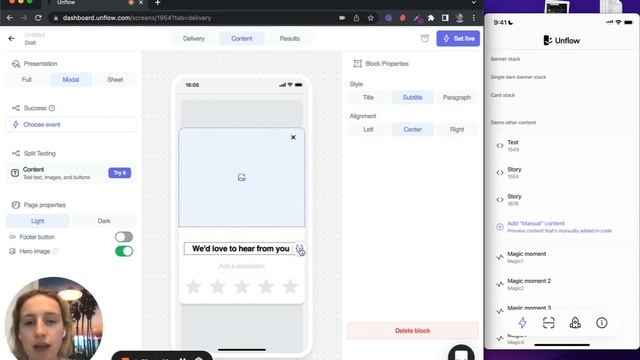Toggle the Footer button switch
Viewport: 640px width, 360px height.
point(124,237)
